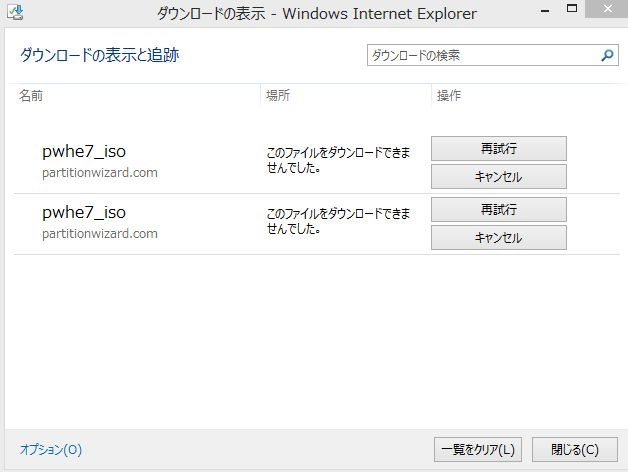Click the 閉じる(C) button
628x472 pixels.
(x=575, y=450)
